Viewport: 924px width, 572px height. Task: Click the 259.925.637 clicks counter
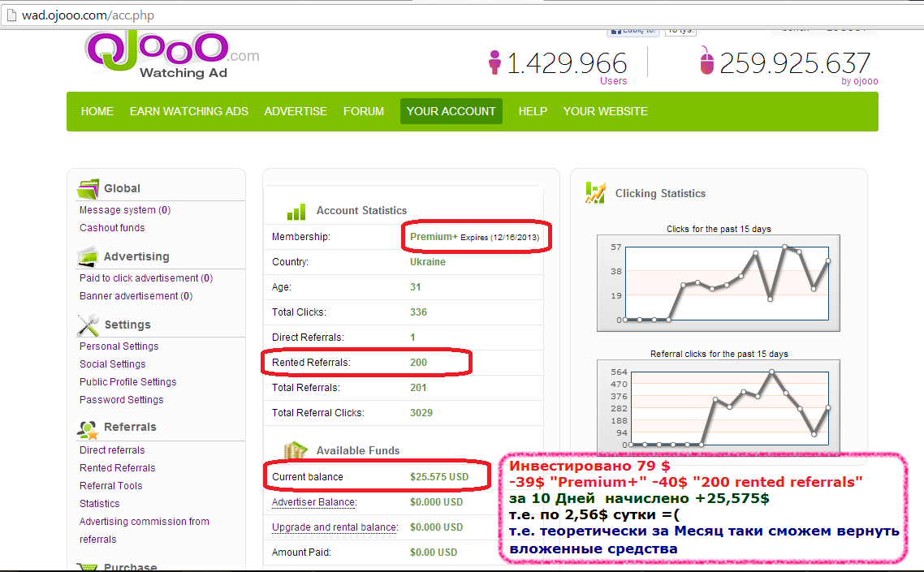(794, 63)
